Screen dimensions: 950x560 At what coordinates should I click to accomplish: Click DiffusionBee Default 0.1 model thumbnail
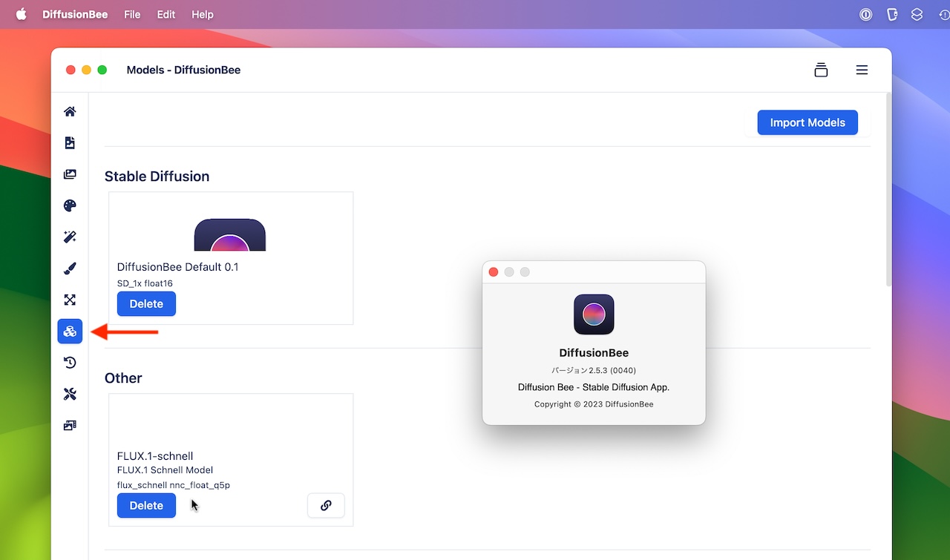coord(230,234)
